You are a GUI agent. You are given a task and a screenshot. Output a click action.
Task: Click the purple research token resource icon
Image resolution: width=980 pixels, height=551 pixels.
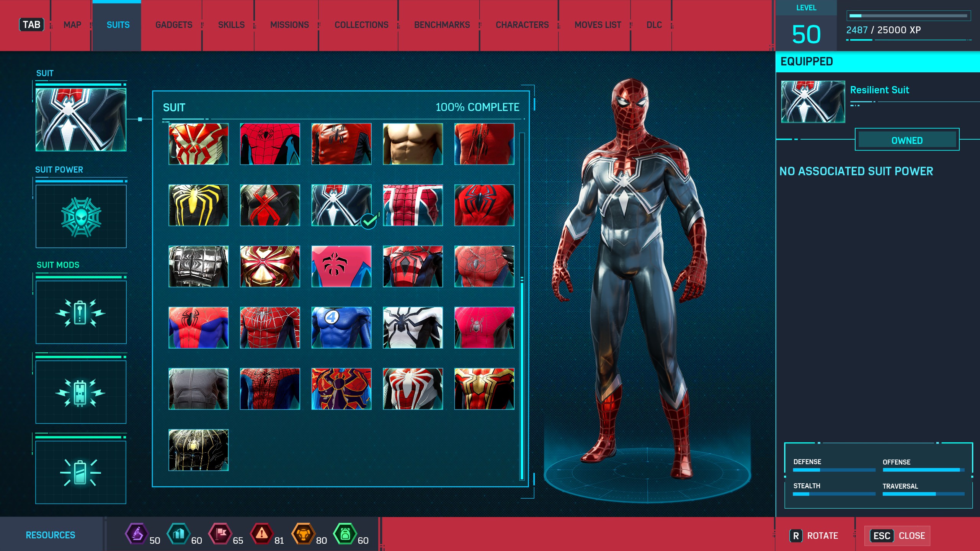point(137,533)
